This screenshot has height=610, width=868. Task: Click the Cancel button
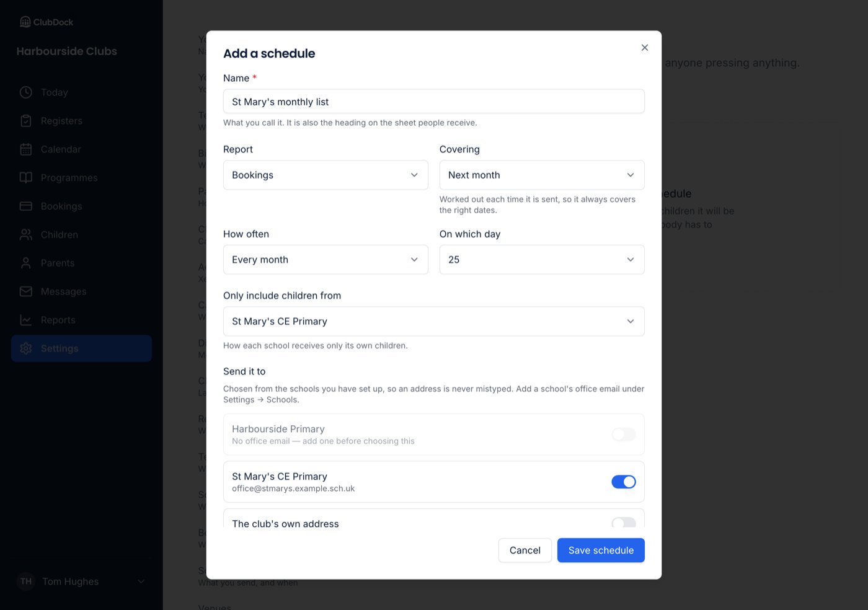[525, 550]
